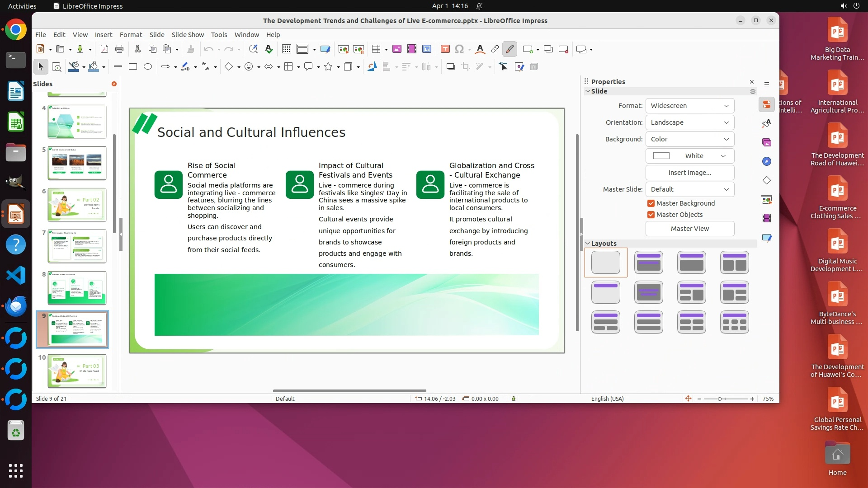Screen dimensions: 868x488
Task: Click the Print icon in toolbar
Action: [119, 49]
